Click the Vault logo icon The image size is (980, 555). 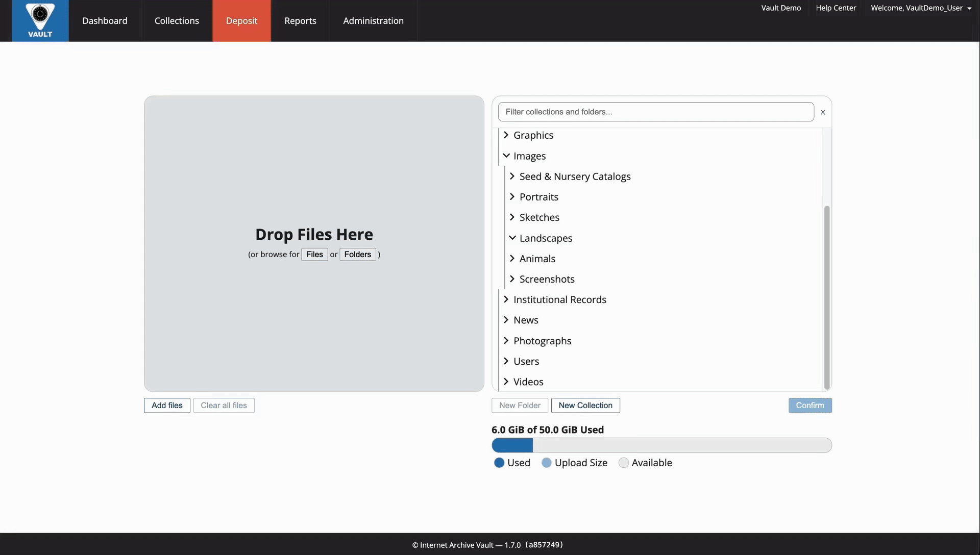(x=40, y=20)
